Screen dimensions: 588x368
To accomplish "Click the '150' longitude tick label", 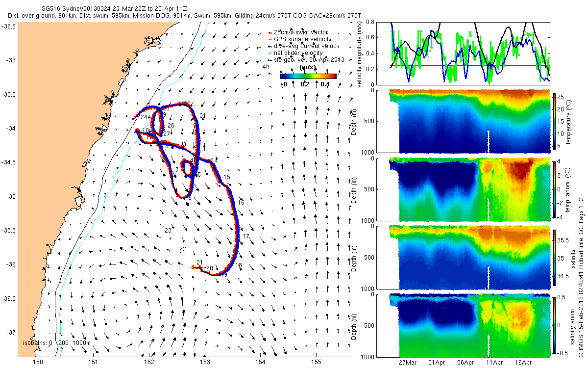I will click(38, 363).
